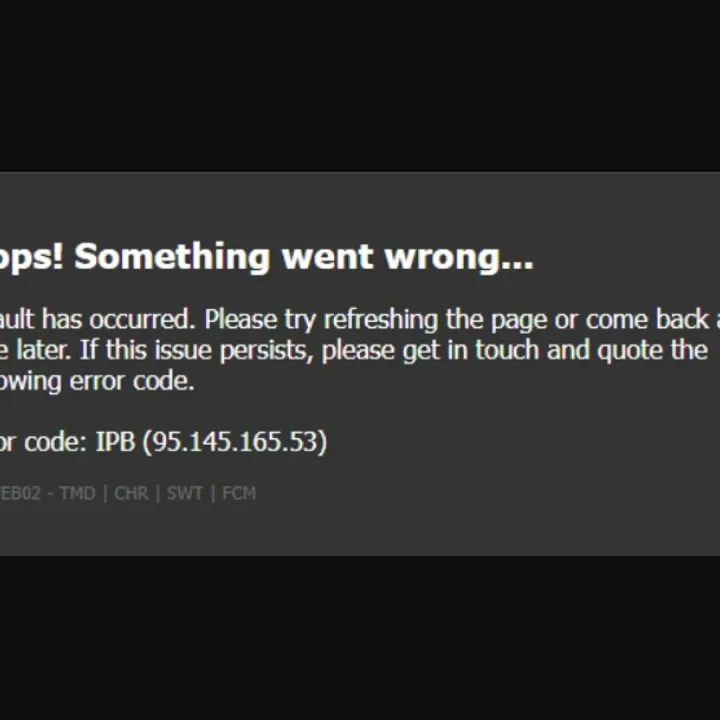Viewport: 720px width, 720px height.
Task: Click the words "refreshing the page"
Action: [x=435, y=320]
